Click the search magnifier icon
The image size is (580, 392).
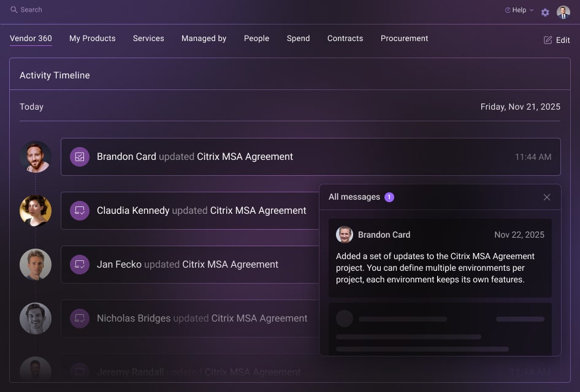13,10
